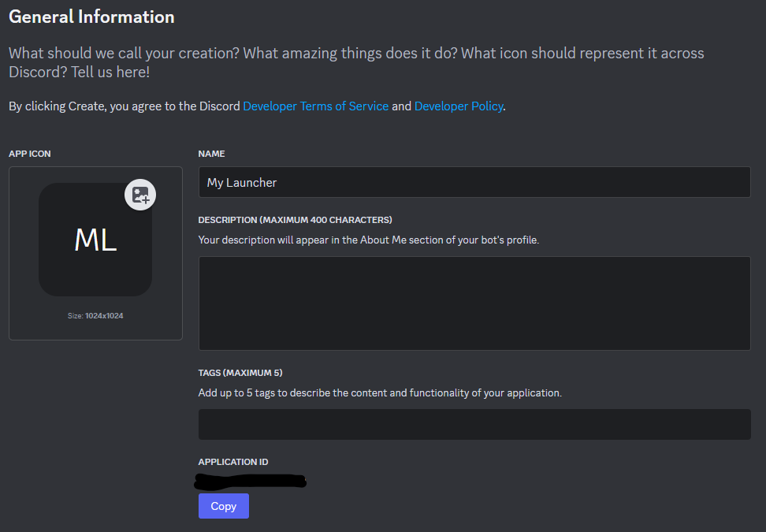This screenshot has width=766, height=532.
Task: Click the 'TAGS (MAXIMUM 5)' label
Action: 240,373
